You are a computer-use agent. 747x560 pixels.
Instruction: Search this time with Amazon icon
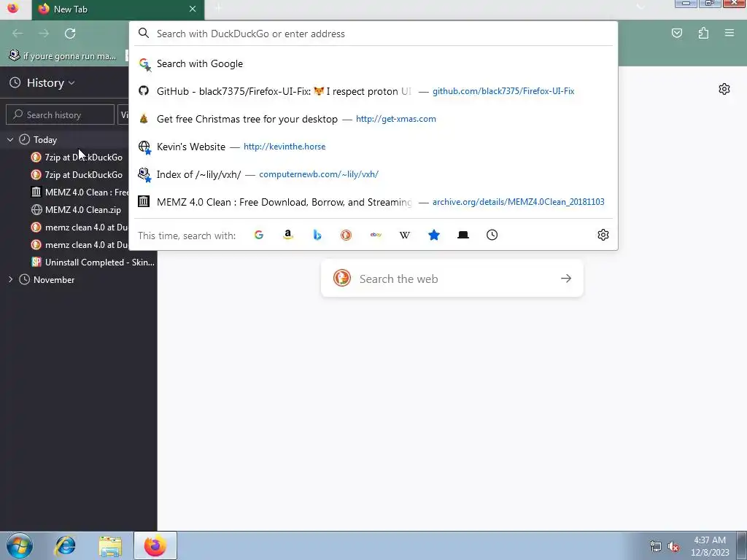[x=287, y=235]
